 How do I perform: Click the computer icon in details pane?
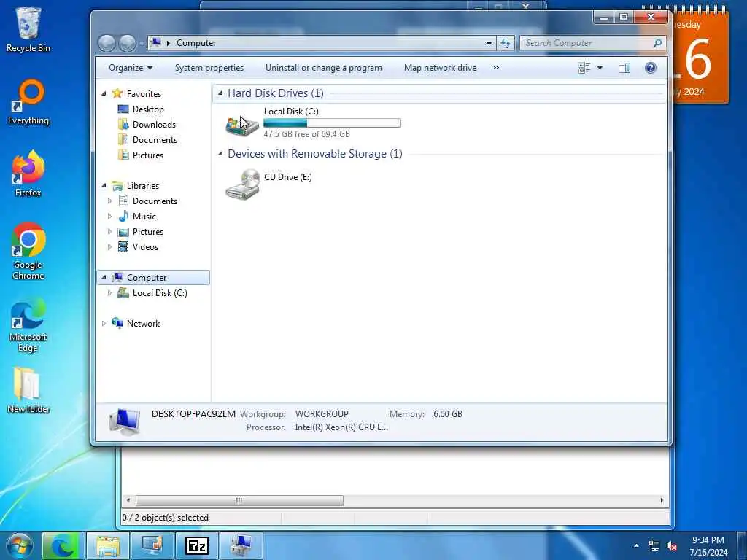tap(125, 421)
